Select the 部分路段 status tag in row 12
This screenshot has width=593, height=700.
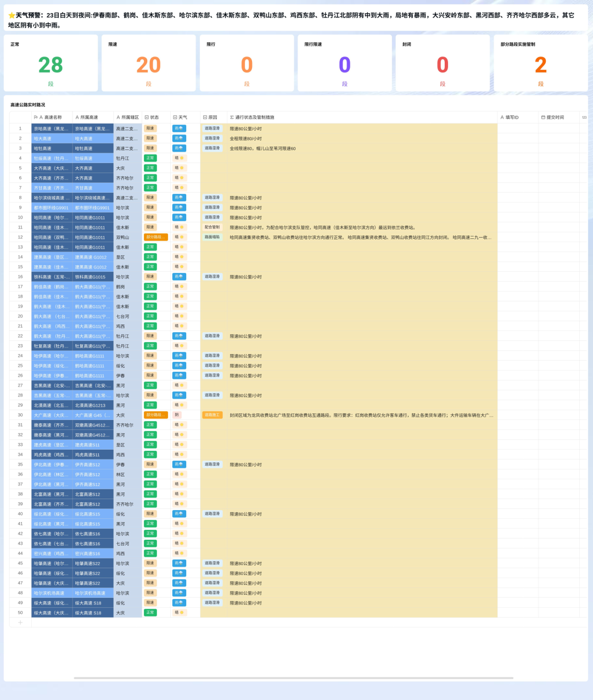pos(155,237)
